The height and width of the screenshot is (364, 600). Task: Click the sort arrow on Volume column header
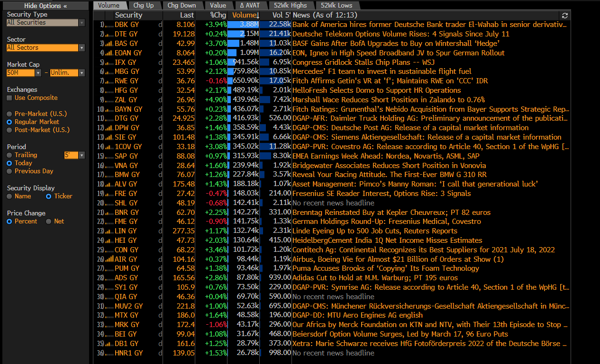point(257,16)
